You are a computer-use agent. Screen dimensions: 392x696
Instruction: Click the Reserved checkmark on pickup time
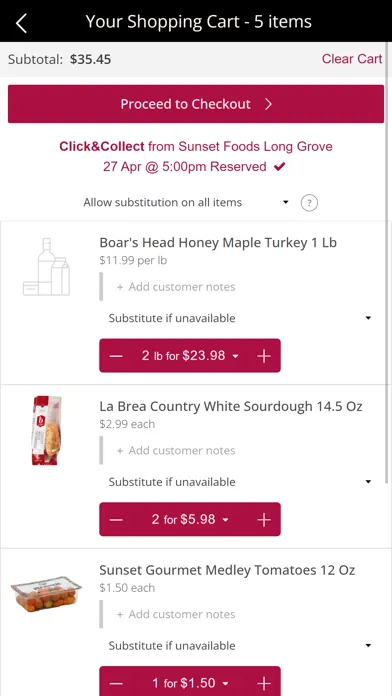click(x=279, y=167)
